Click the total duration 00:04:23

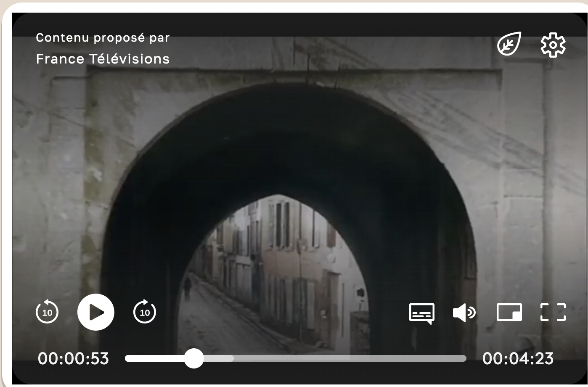[518, 359]
